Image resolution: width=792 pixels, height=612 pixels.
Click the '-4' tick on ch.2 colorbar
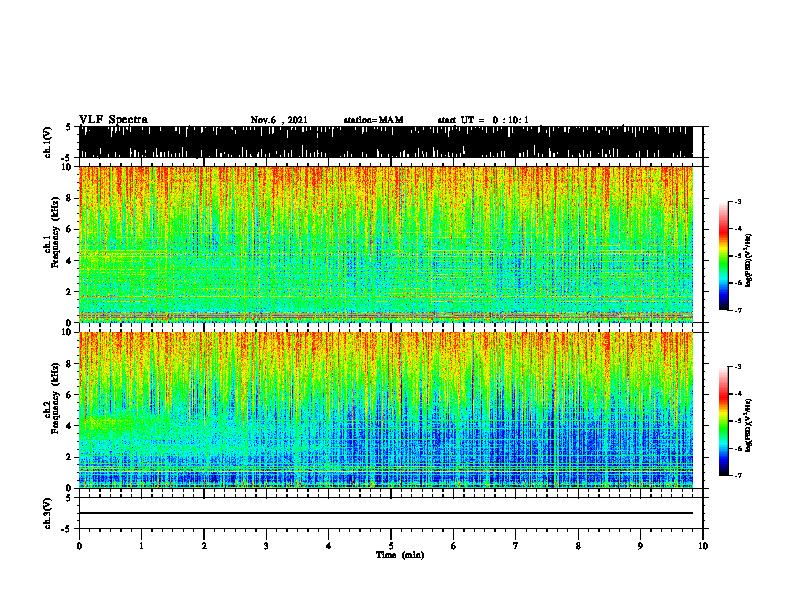pos(737,394)
